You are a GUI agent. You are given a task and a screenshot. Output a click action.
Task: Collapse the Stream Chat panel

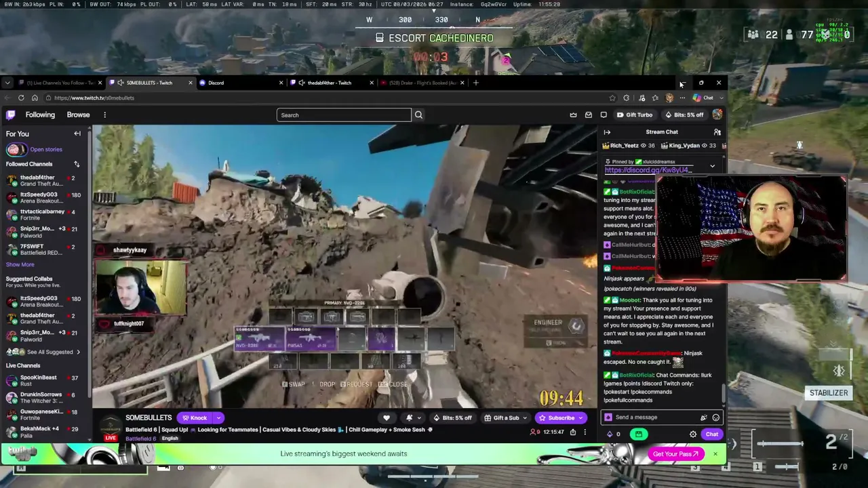click(607, 132)
